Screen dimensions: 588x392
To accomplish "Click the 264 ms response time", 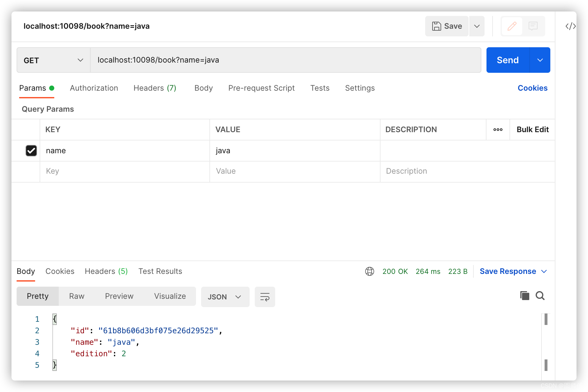I will coord(428,271).
